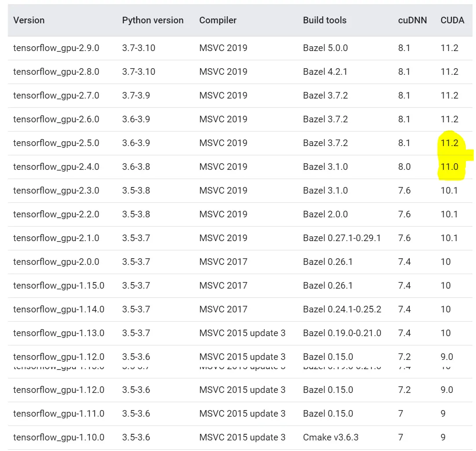Click CUDA 10 in tensorflow_gpu-2.0.0 row
This screenshot has height=451, width=476.
click(x=446, y=262)
